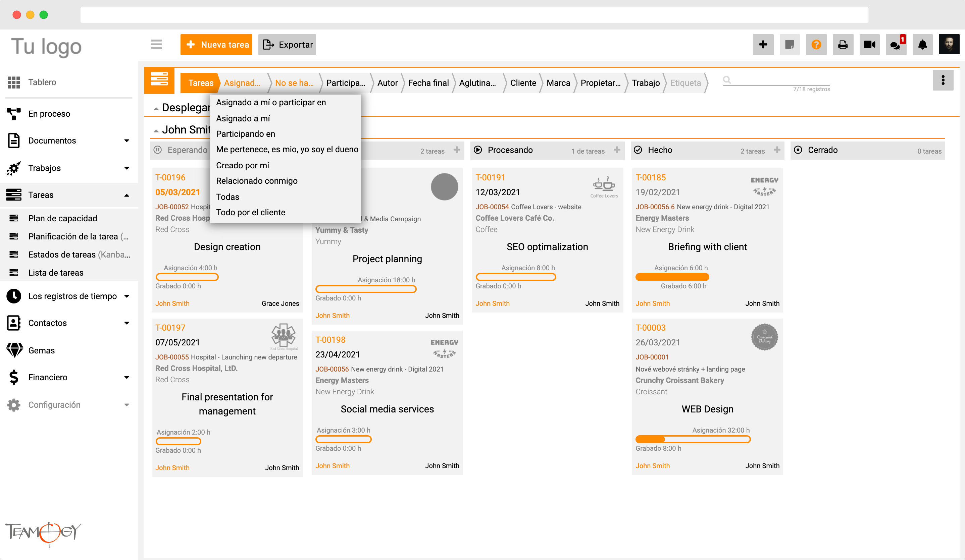The image size is (965, 560).
Task: Open the user profile avatar
Action: (949, 45)
